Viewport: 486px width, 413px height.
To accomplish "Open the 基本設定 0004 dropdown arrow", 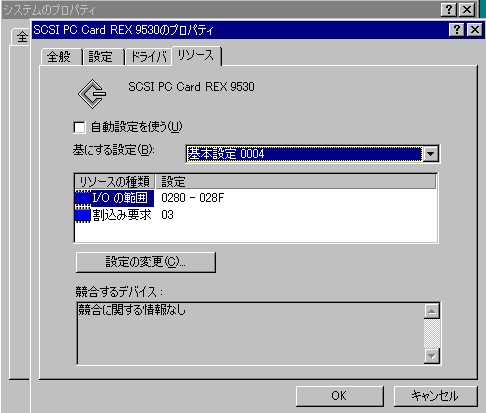I will [x=431, y=154].
